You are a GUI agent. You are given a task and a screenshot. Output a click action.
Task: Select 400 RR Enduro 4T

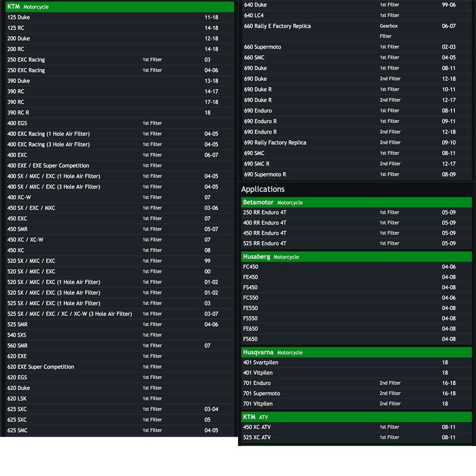click(357, 223)
